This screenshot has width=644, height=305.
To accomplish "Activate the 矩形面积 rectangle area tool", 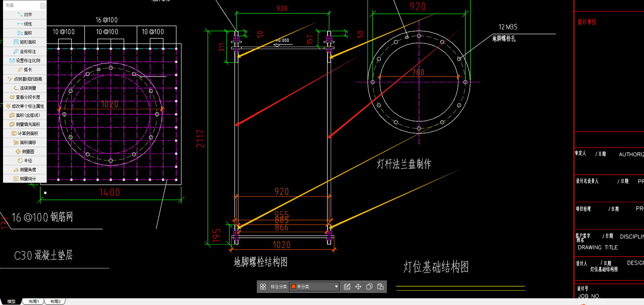I will (x=25, y=42).
